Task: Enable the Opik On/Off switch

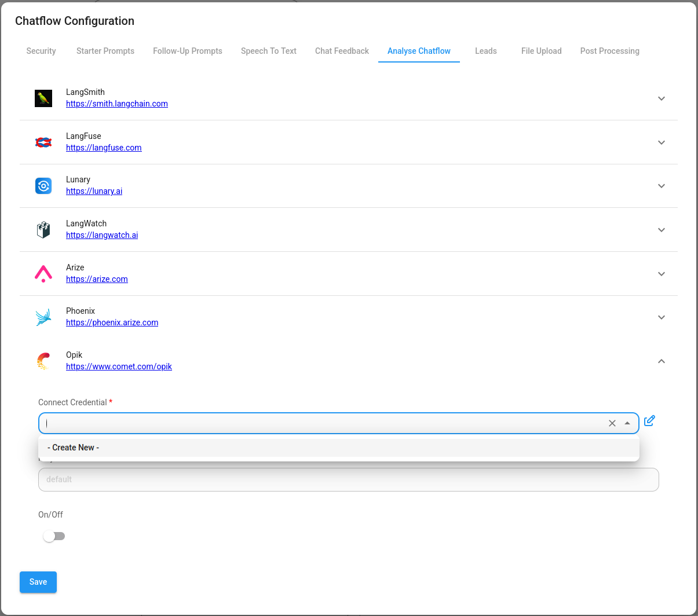Action: coord(54,536)
